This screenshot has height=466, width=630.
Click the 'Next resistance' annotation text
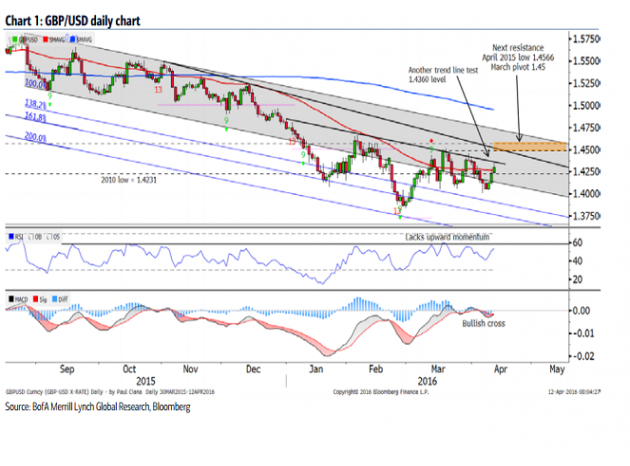coord(525,48)
